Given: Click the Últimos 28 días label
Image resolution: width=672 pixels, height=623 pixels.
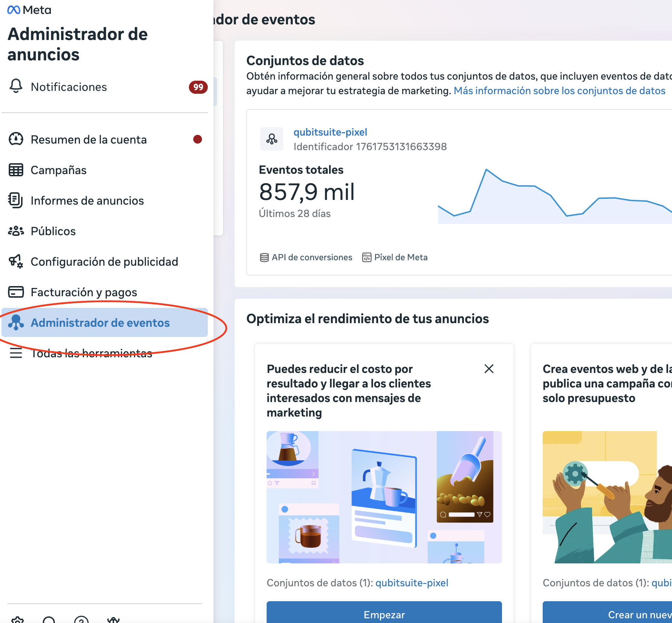Looking at the screenshot, I should pos(295,213).
